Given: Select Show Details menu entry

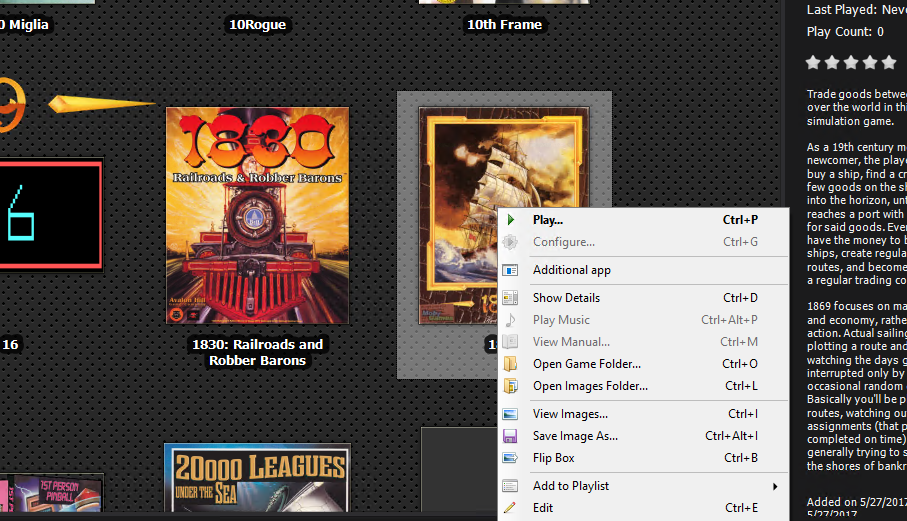Looking at the screenshot, I should click(643, 298).
